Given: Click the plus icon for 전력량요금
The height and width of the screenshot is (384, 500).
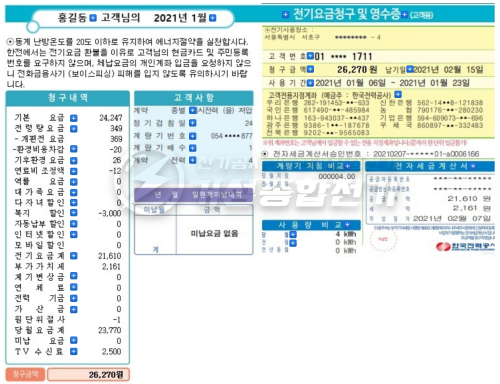Looking at the screenshot, I should pyautogui.click(x=74, y=129).
